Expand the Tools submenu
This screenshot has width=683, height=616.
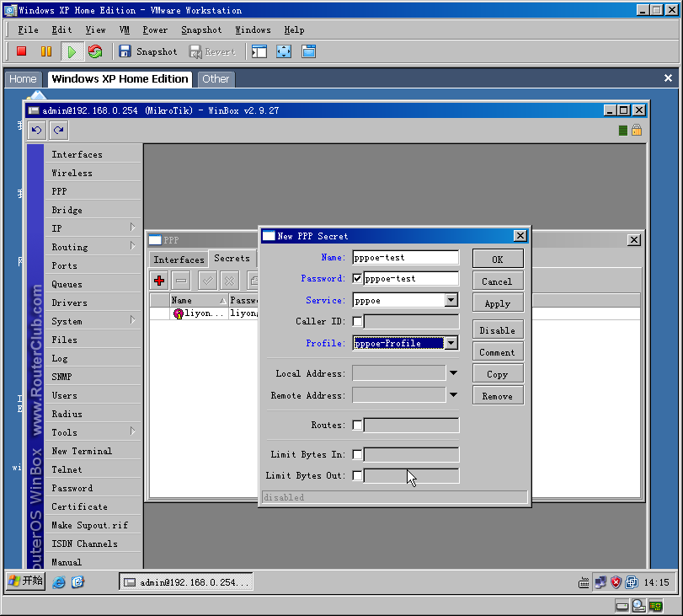click(x=133, y=431)
